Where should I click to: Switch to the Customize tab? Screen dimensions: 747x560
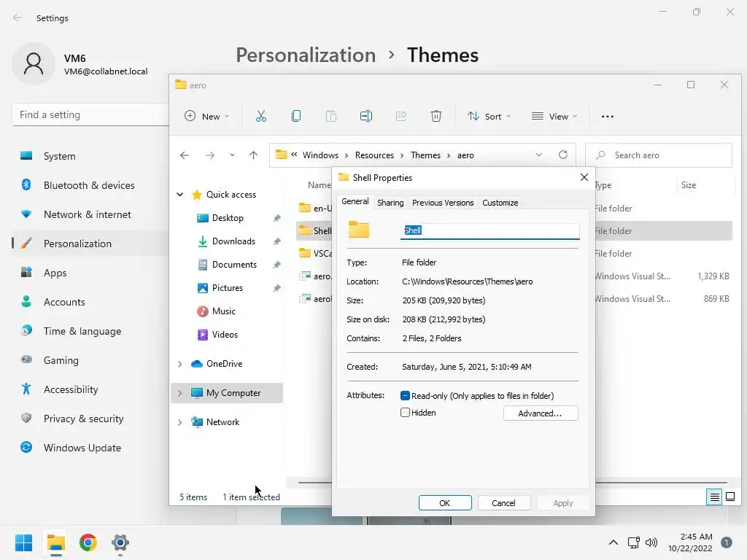[500, 203]
